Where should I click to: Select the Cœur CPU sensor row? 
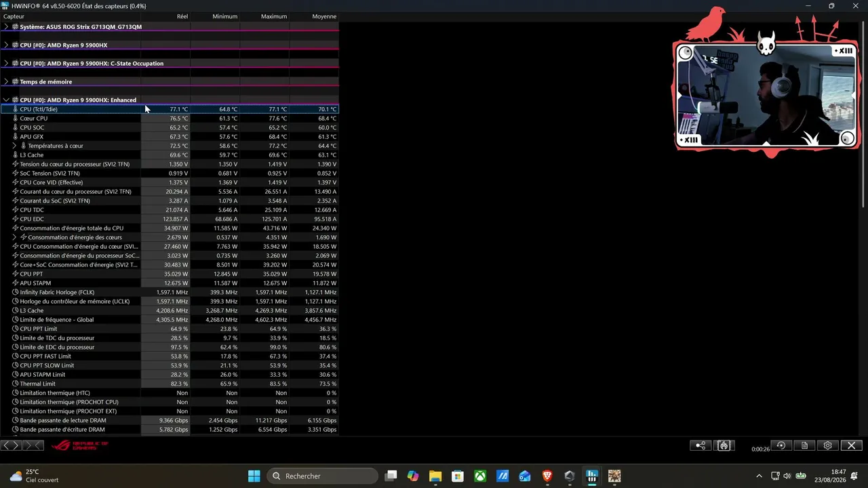[x=170, y=119]
